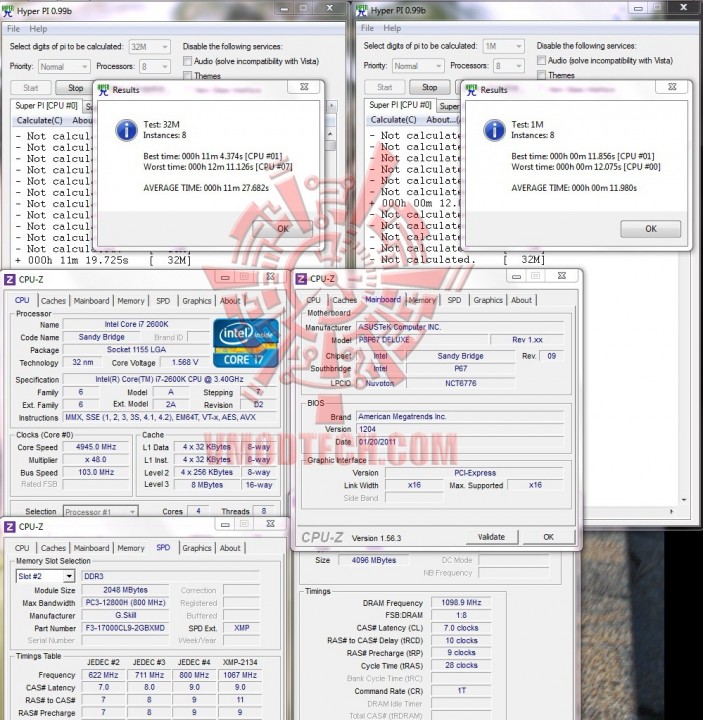Click OK in the 1M Results dialog
This screenshot has width=703, height=720.
tap(651, 229)
